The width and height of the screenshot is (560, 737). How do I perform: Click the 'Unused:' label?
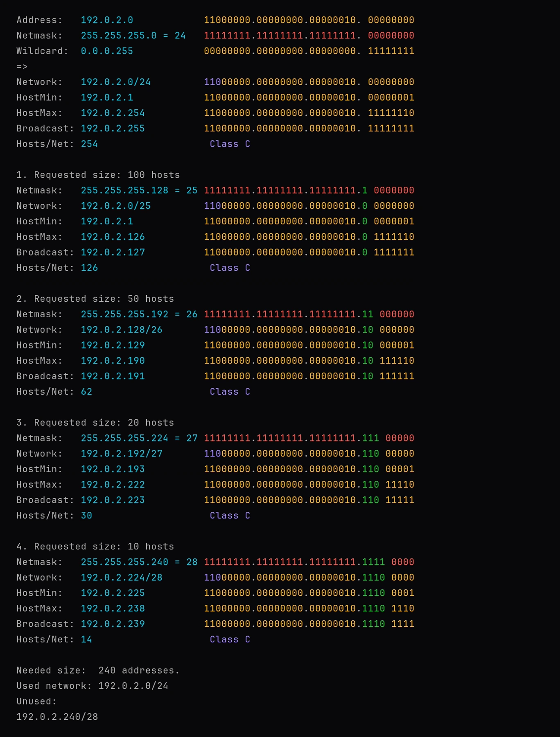pos(37,701)
